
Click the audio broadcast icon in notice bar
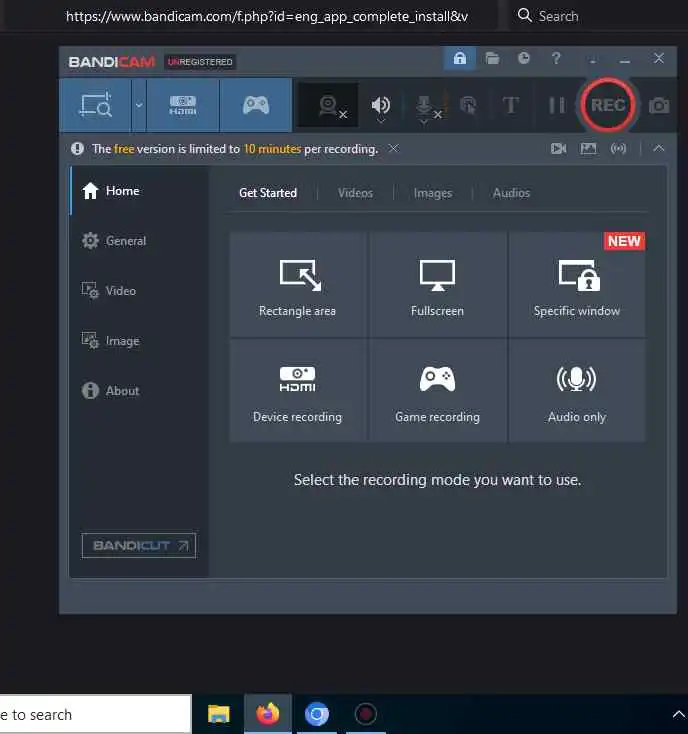coord(618,149)
